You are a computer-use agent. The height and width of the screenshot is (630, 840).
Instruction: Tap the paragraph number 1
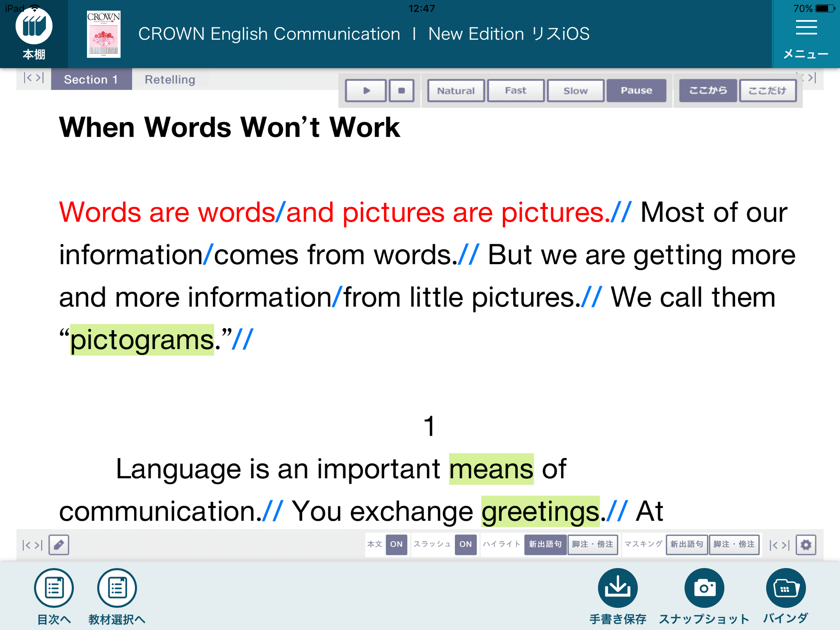(429, 426)
